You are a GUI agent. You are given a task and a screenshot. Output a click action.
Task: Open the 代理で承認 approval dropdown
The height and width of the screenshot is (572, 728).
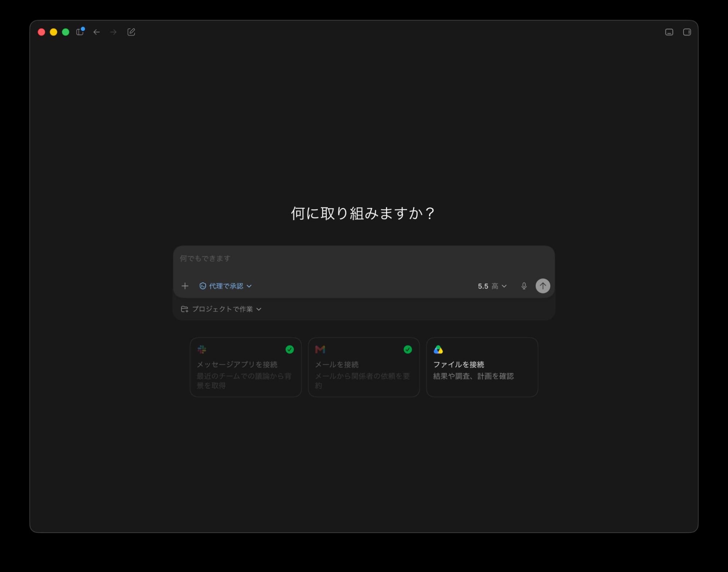225,286
